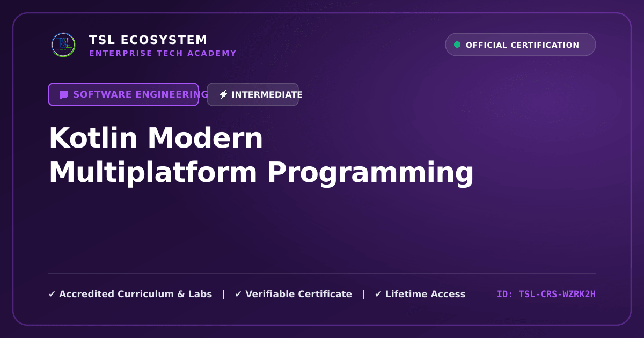644x338 pixels.
Task: Click the title line "Multiplatform Programming"
Action: pos(261,173)
